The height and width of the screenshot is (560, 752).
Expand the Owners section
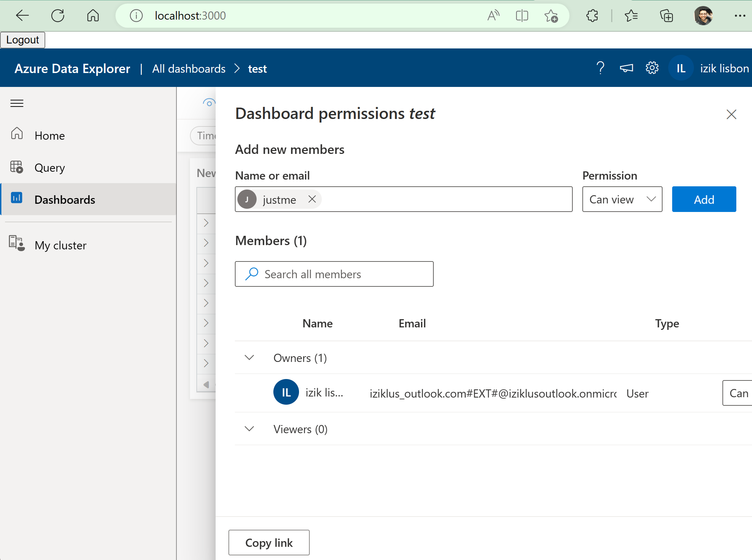point(249,358)
